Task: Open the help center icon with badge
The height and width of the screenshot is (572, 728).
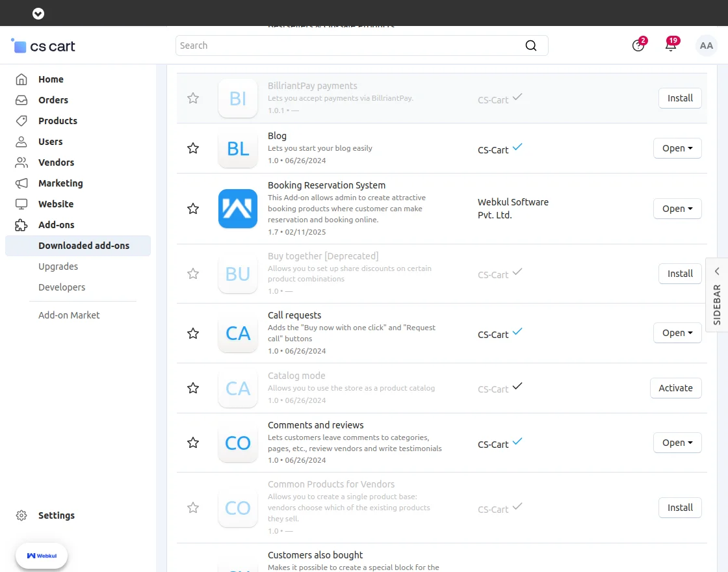Action: (638, 45)
